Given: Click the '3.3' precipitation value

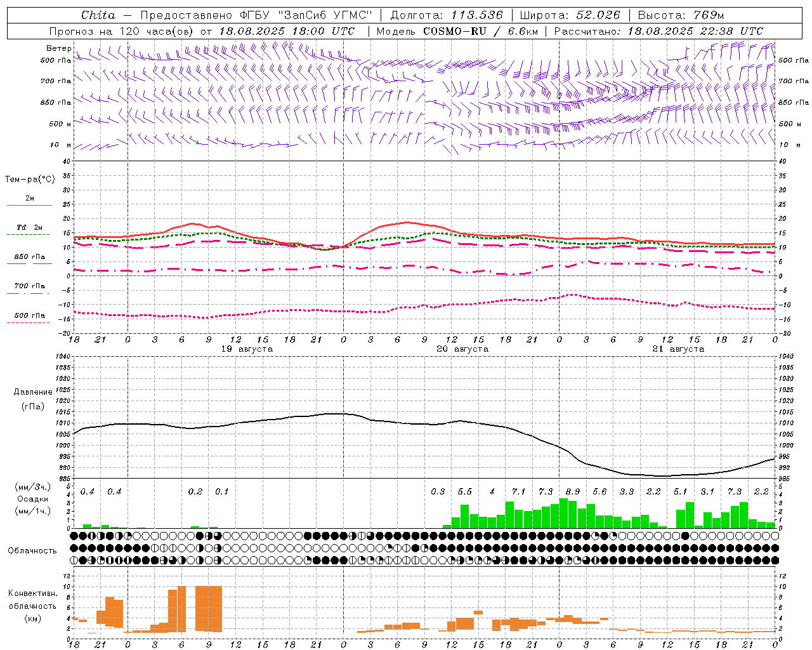Looking at the screenshot, I should click(627, 492).
